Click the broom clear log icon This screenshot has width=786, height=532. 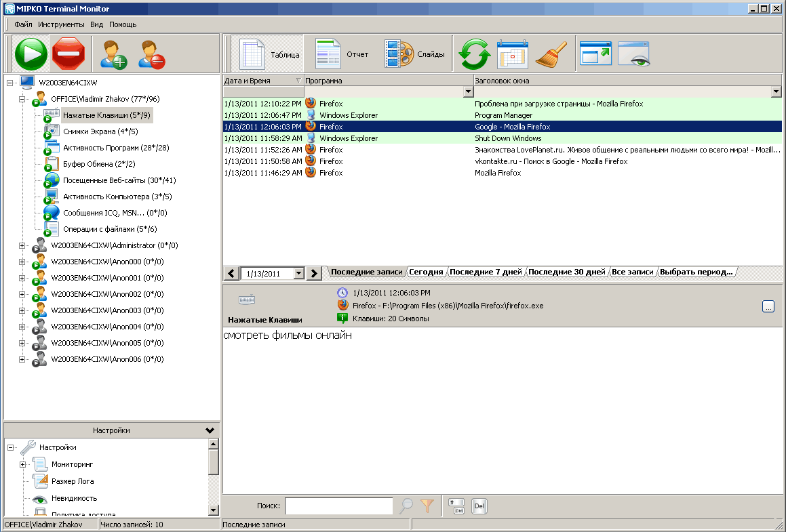[x=549, y=54]
